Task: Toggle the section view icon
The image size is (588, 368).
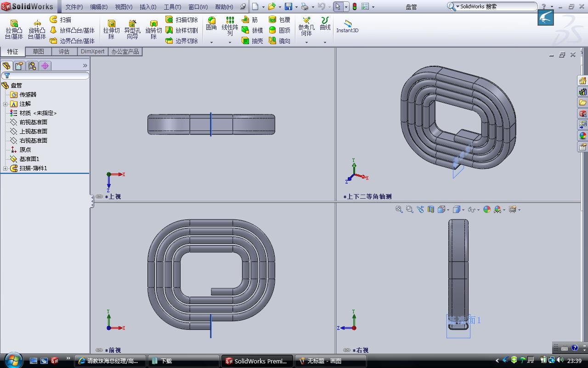Action: tap(430, 209)
